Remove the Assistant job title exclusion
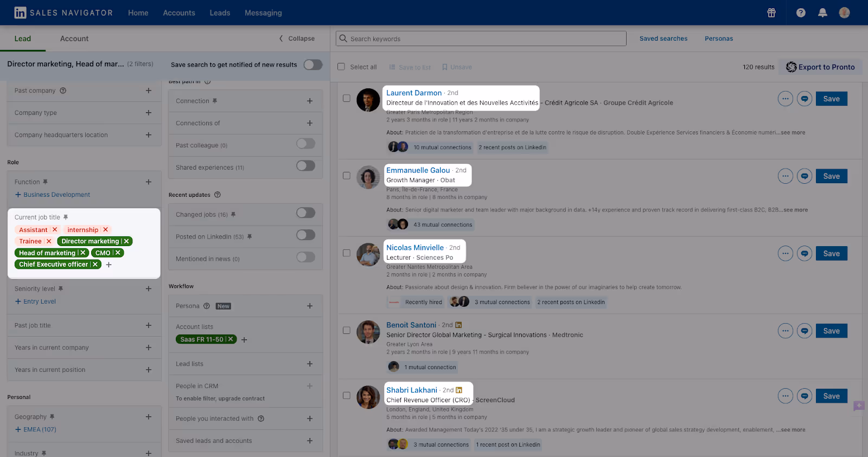 [55, 230]
